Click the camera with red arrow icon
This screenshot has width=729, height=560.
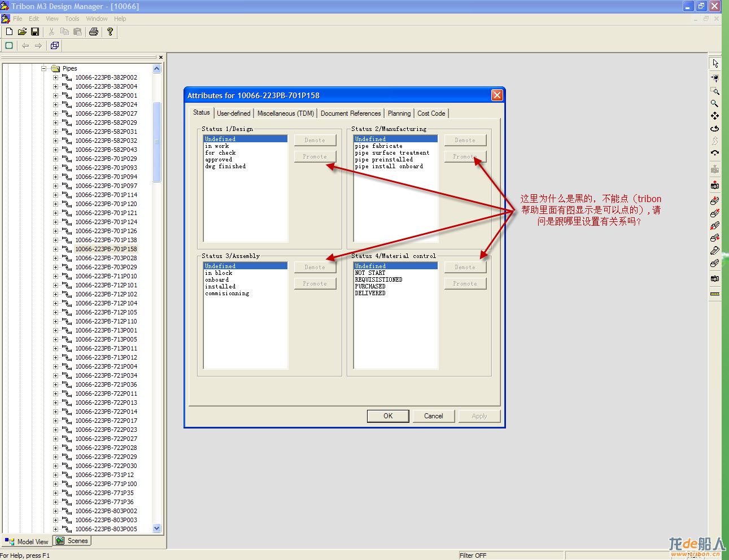(x=715, y=185)
